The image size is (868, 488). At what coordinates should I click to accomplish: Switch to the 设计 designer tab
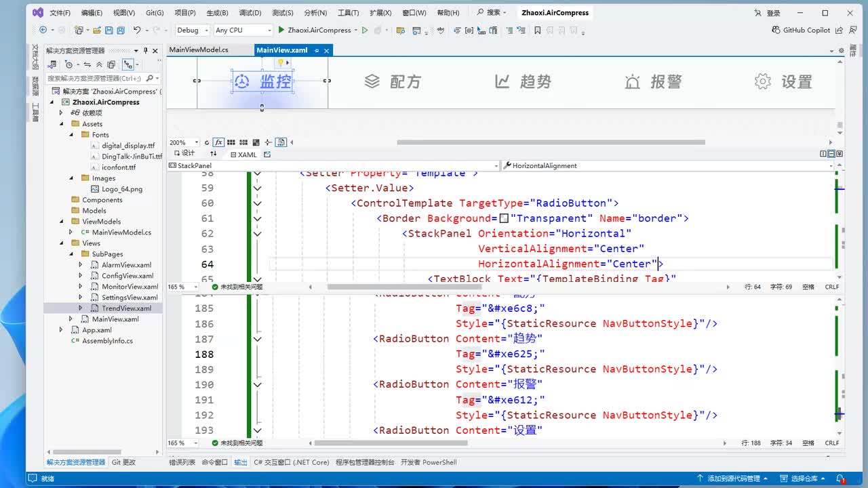pyautogui.click(x=183, y=154)
